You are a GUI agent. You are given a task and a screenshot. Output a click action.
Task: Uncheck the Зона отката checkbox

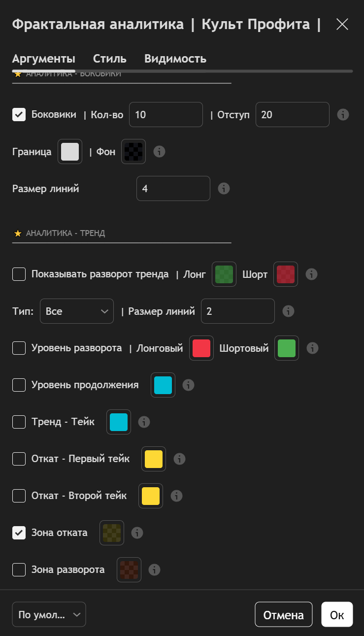(19, 533)
